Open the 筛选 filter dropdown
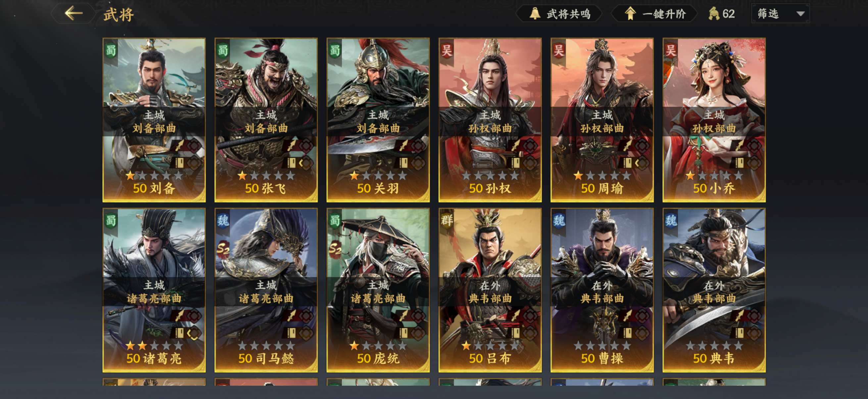The width and height of the screenshot is (868, 399). 780,14
